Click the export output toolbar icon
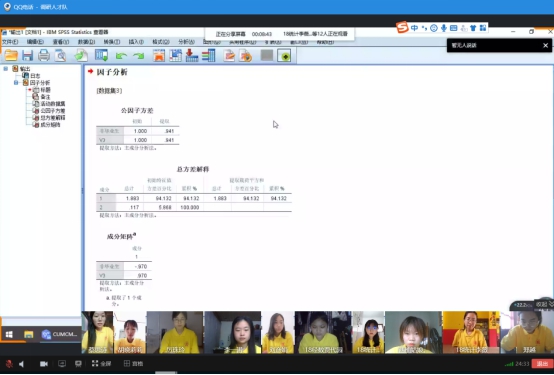The height and width of the screenshot is (375, 554). (x=81, y=55)
